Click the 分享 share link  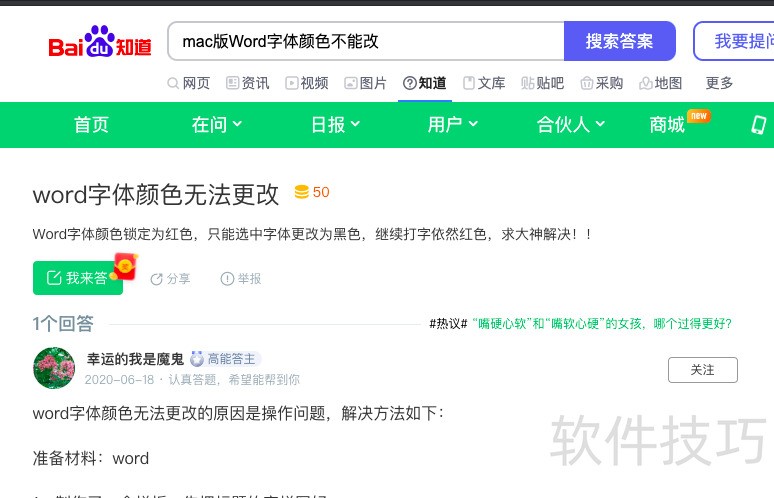pyautogui.click(x=170, y=279)
